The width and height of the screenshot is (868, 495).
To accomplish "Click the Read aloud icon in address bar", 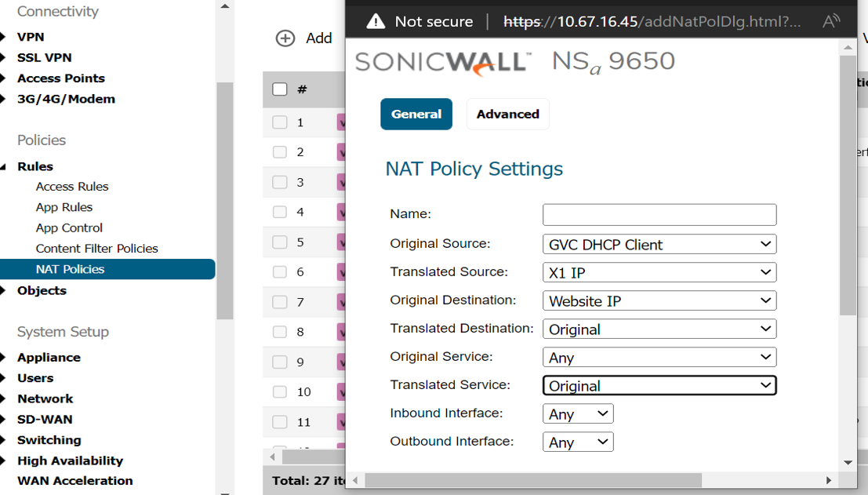I will (831, 21).
